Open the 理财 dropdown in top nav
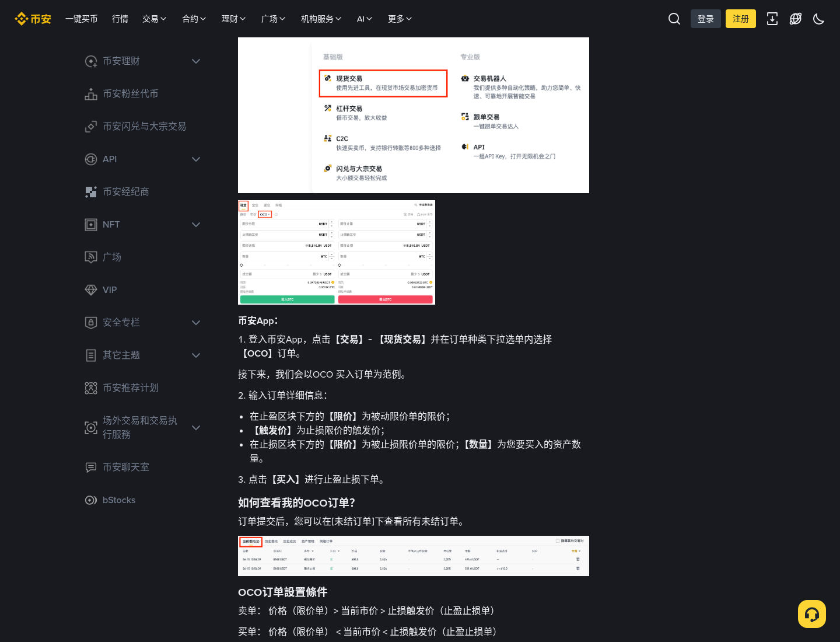 (234, 19)
